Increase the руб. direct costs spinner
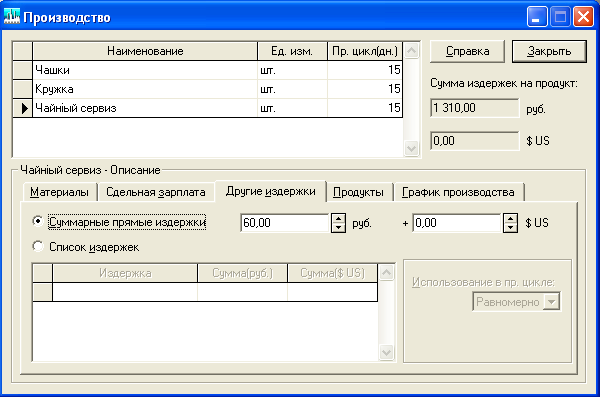This screenshot has height=397, width=600. [339, 218]
